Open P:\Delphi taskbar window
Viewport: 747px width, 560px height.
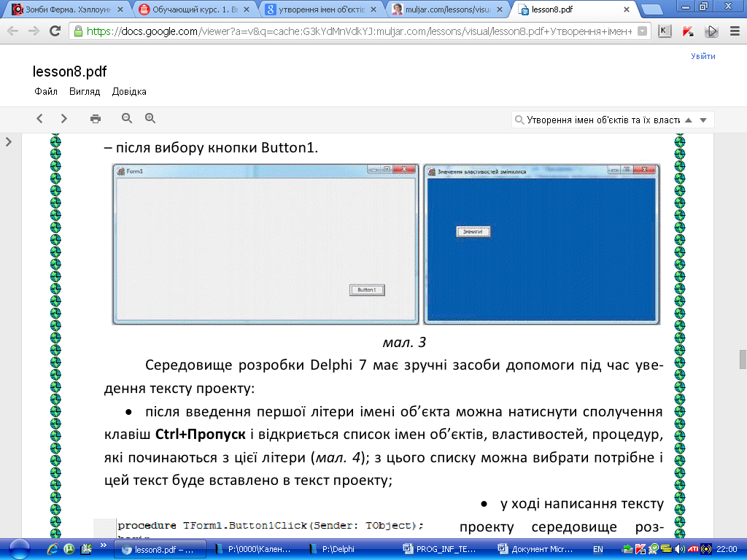click(348, 550)
